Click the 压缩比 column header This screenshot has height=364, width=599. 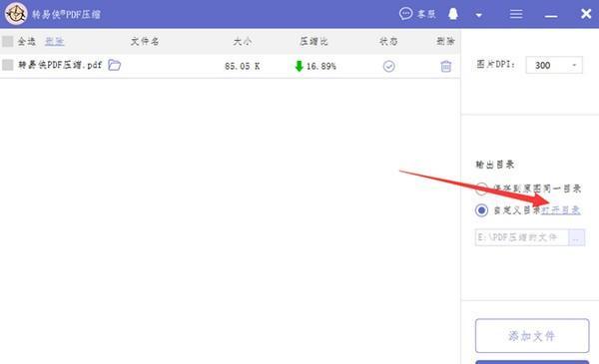(313, 41)
